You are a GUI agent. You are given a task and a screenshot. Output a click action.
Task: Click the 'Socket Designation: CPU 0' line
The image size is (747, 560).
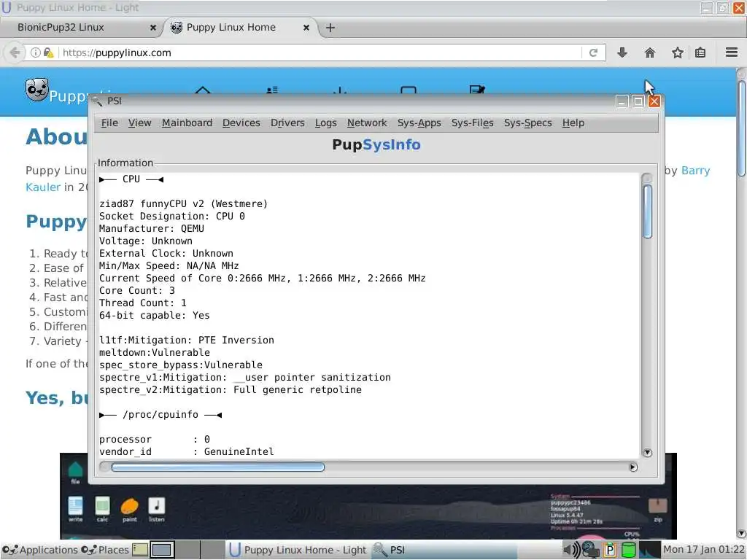click(x=172, y=216)
